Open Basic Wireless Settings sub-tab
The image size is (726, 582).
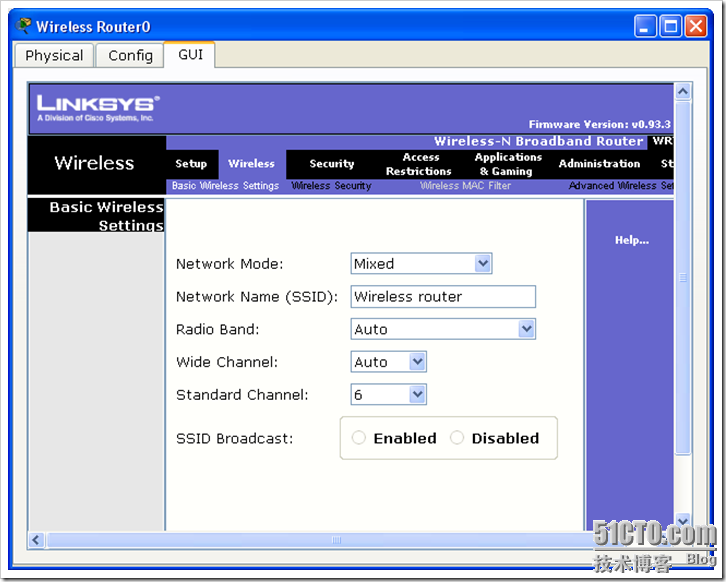(225, 186)
